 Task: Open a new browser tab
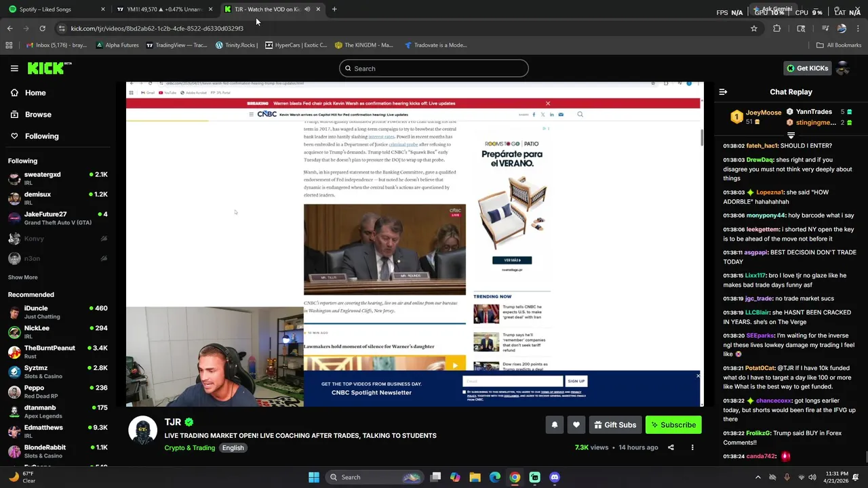pyautogui.click(x=334, y=9)
